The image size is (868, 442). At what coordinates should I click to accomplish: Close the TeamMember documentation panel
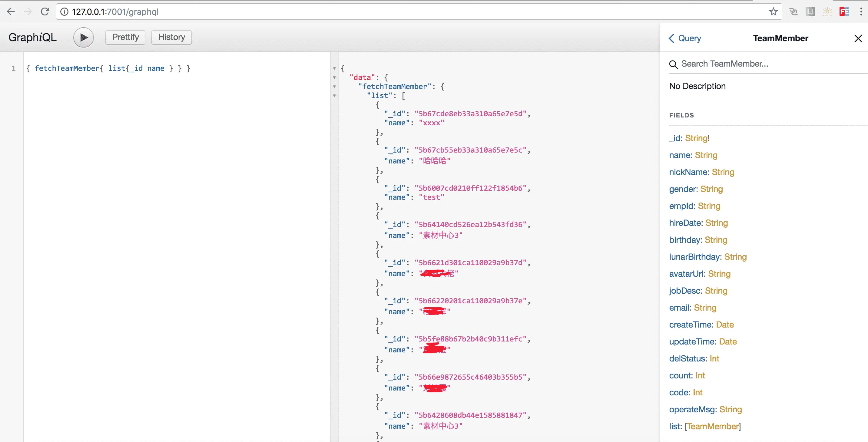(858, 38)
